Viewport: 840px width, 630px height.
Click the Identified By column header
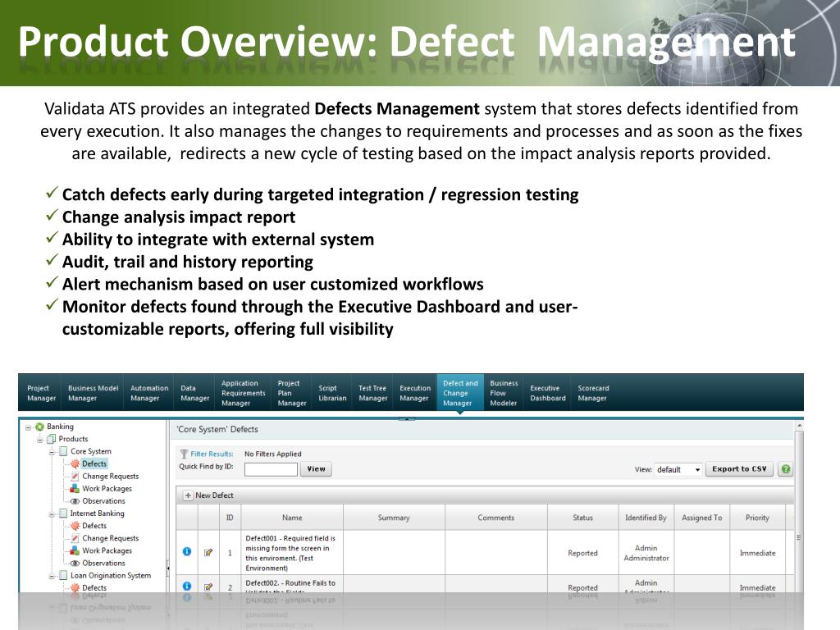coord(646,518)
